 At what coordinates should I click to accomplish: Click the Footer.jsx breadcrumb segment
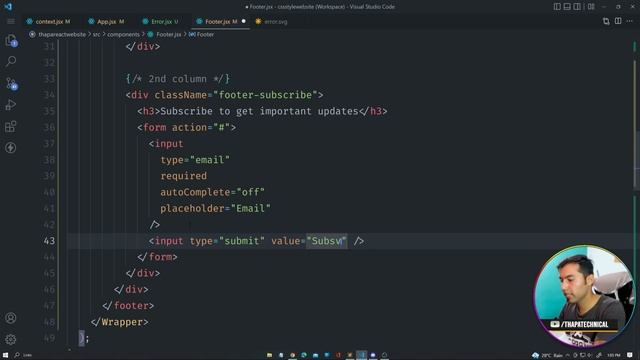coord(169,35)
